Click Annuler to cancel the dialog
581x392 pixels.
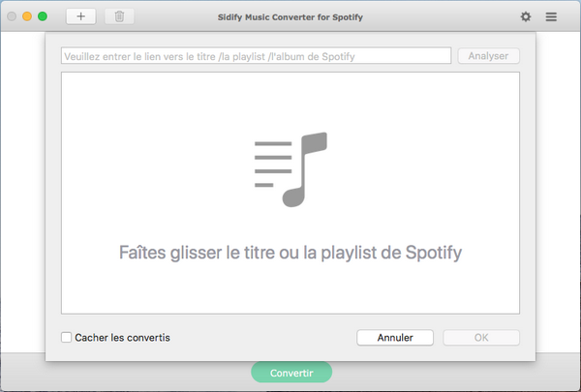coord(395,338)
